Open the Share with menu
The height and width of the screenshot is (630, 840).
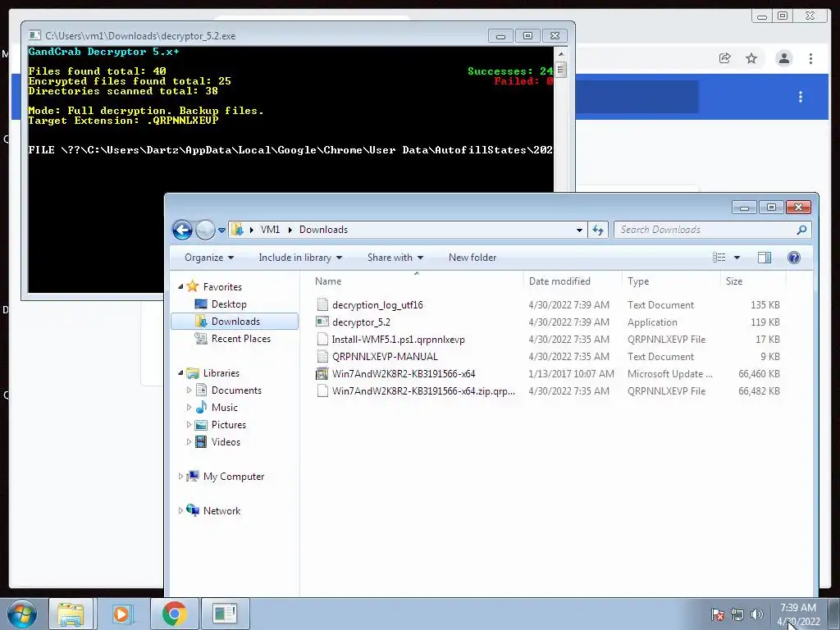pos(395,258)
